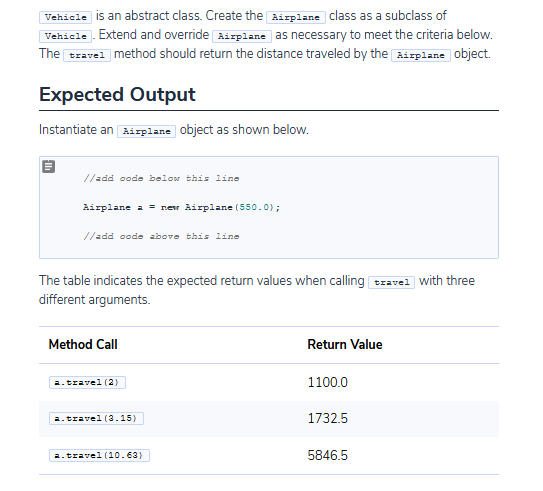Click the 'add code above this line' comment
543x491 pixels.
[161, 236]
